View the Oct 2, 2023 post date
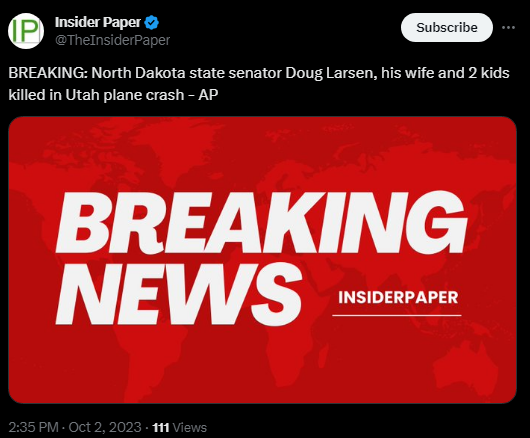Image resolution: width=530 pixels, height=438 pixels. [x=105, y=427]
